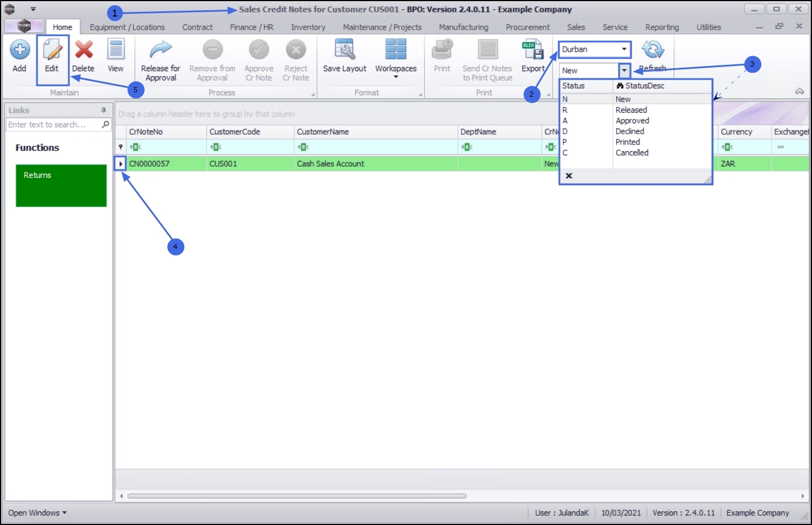
Task: Click the horizontal scrollbar at grid bottom
Action: pos(297,496)
